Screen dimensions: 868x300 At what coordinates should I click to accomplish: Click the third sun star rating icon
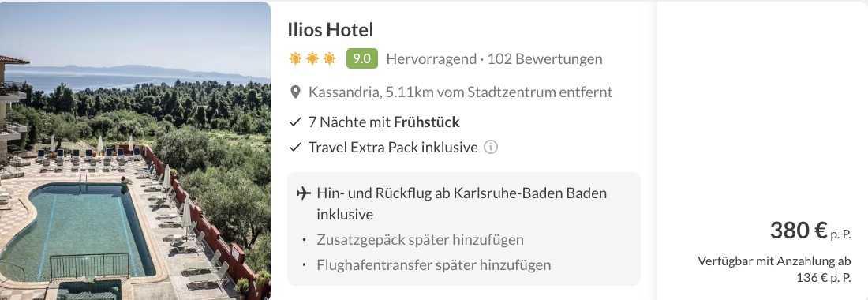(329, 58)
